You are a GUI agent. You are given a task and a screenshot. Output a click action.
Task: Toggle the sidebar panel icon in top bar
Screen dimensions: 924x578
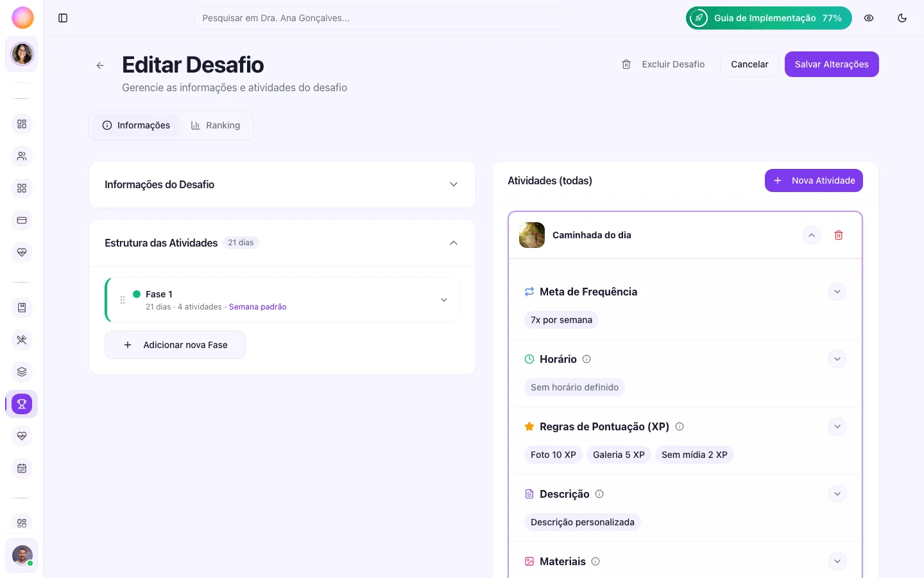pos(63,18)
